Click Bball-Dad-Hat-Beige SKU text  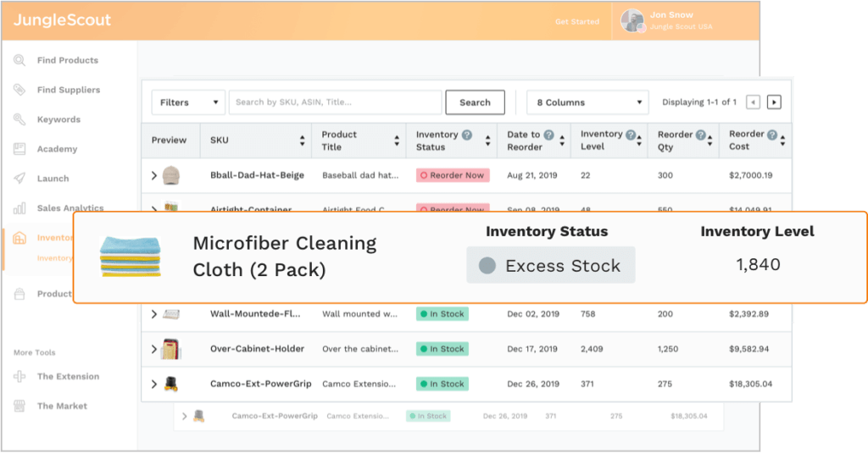[257, 175]
